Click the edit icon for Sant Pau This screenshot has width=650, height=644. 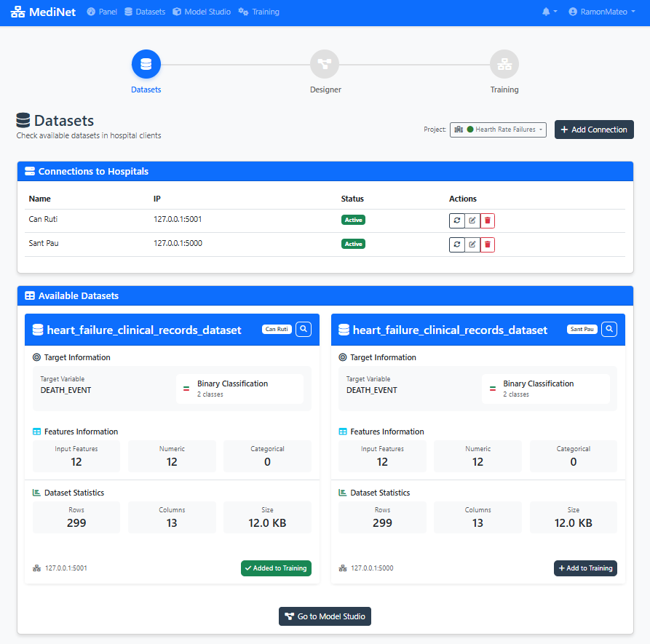tap(472, 245)
